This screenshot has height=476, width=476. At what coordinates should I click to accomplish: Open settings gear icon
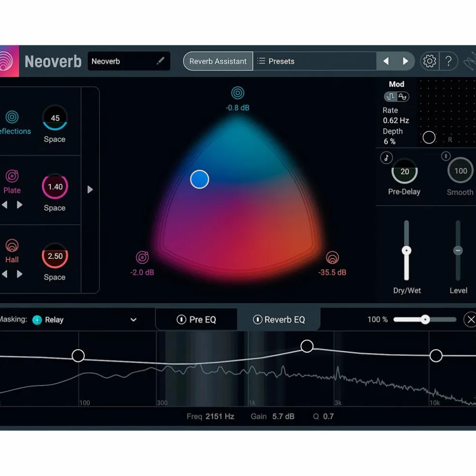click(429, 61)
